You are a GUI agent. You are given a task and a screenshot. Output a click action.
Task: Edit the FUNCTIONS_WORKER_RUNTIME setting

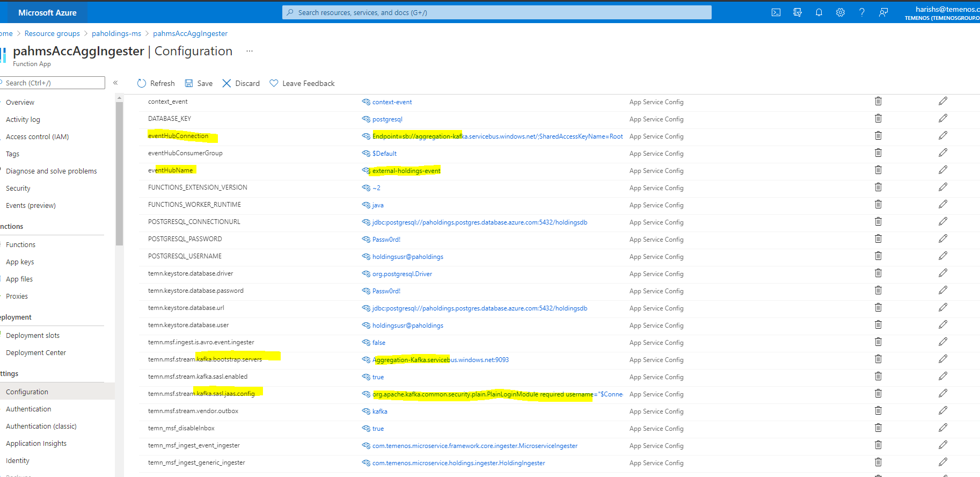pyautogui.click(x=942, y=205)
